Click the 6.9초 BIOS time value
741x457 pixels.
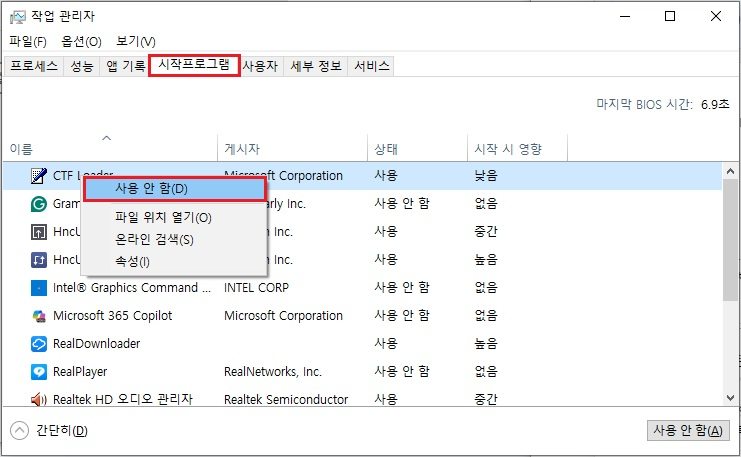click(715, 104)
